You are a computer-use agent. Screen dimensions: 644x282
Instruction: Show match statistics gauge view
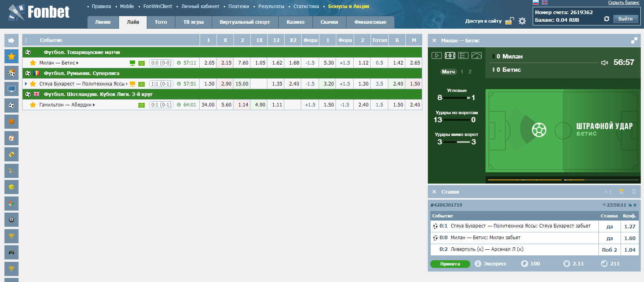(x=477, y=56)
